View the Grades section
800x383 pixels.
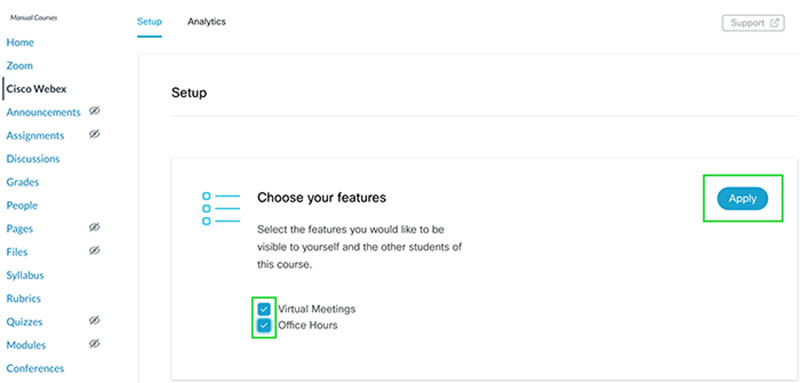tap(22, 182)
